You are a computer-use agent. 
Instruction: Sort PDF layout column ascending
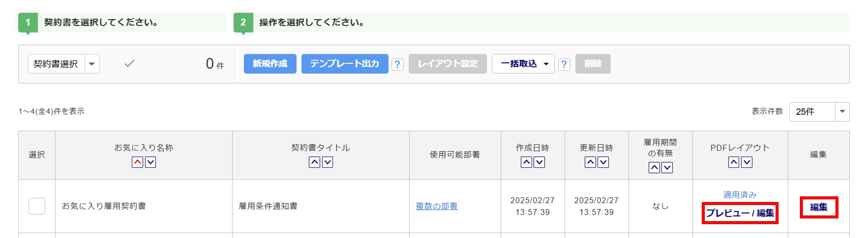tap(734, 163)
